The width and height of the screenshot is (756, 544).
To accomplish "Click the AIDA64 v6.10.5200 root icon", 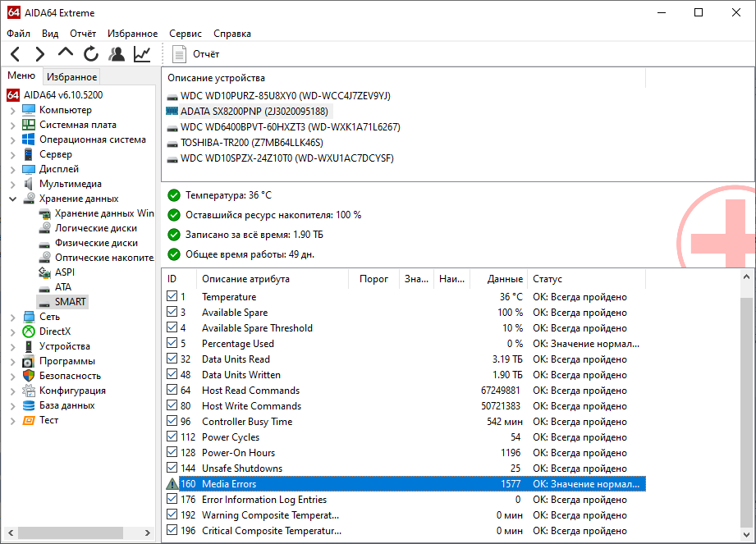I will tap(13, 95).
